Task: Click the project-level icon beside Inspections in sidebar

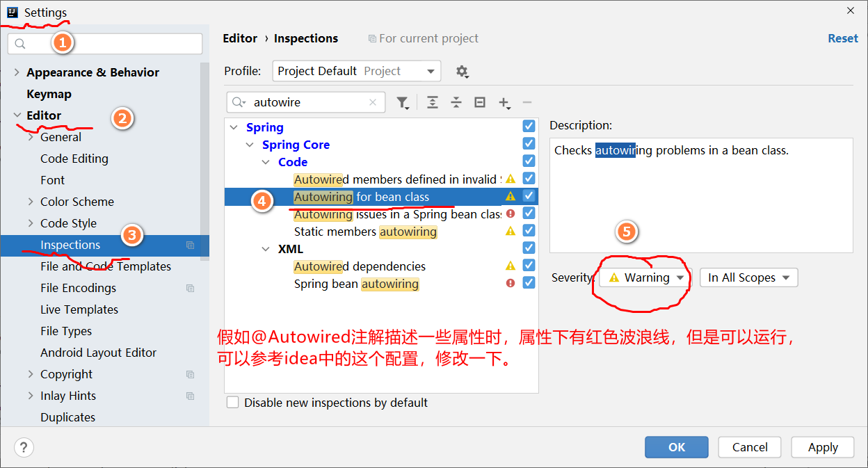Action: click(190, 245)
